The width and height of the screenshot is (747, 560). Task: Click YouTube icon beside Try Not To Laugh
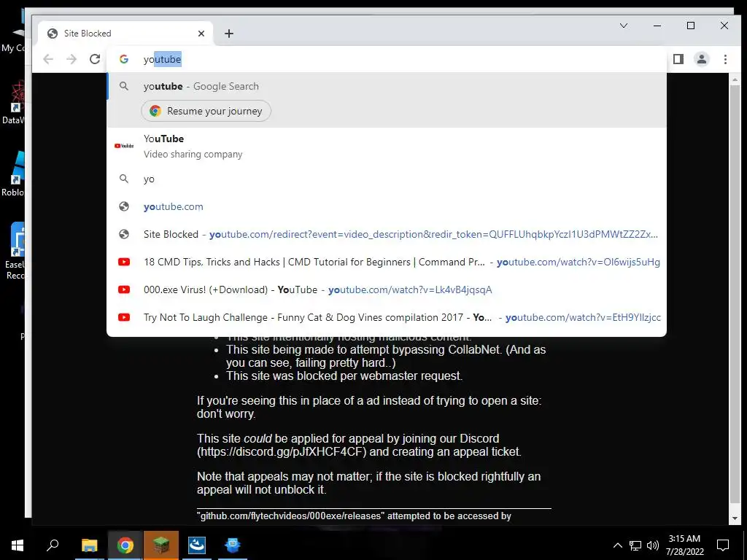[x=124, y=317]
